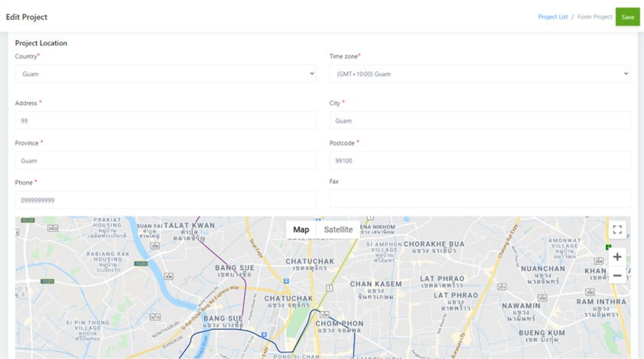This screenshot has width=644, height=359.
Task: Select the Map view
Action: 301,229
